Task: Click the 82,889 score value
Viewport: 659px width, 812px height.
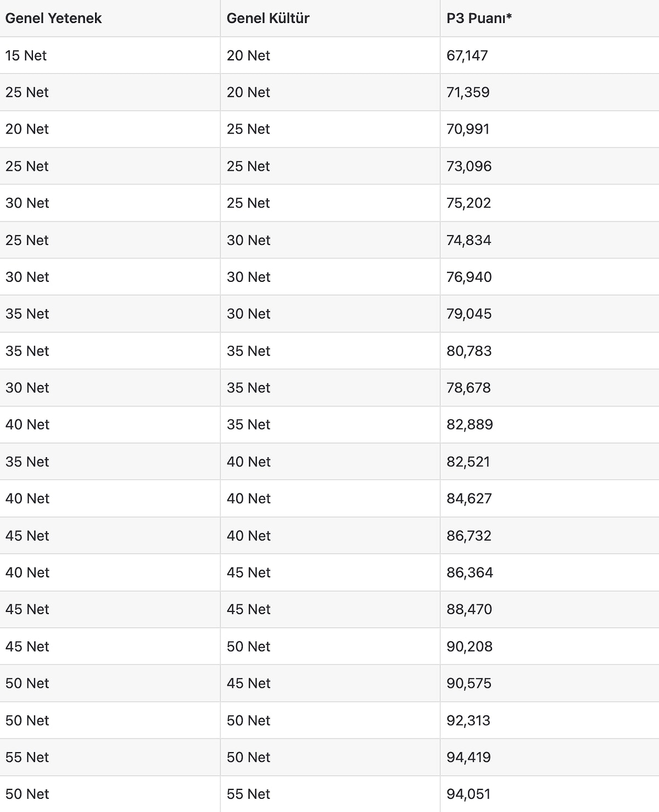Action: [470, 425]
